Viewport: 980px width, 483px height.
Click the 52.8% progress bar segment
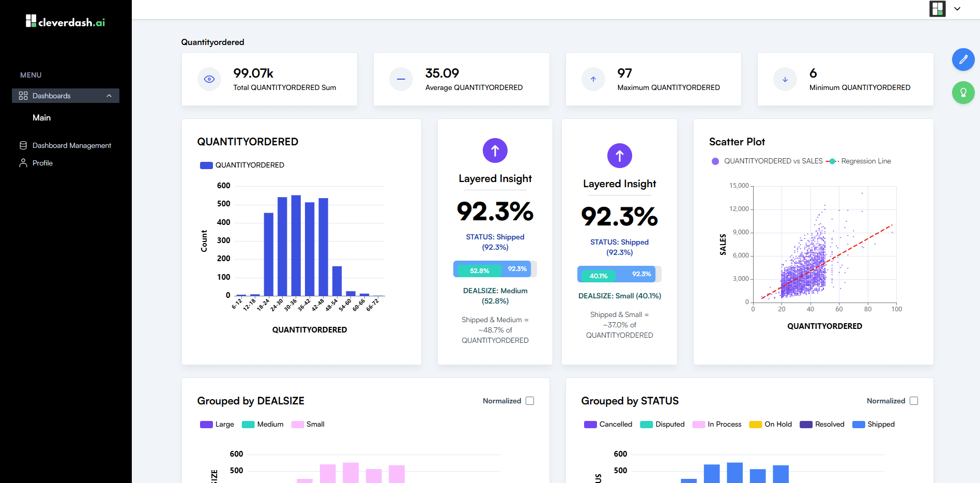479,270
